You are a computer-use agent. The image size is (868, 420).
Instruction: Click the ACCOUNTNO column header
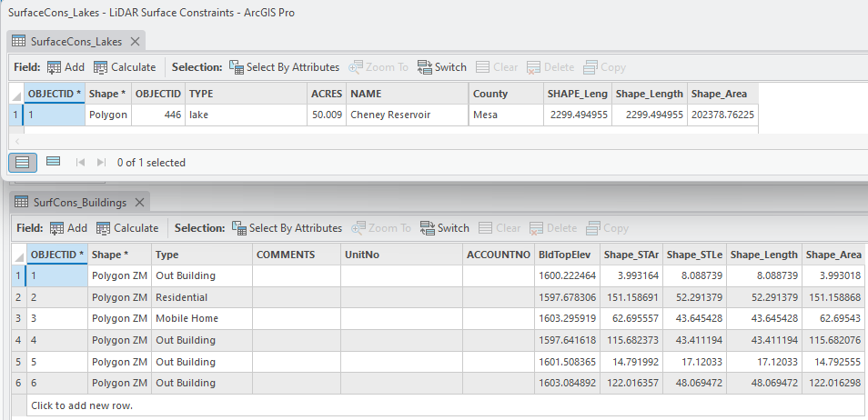click(499, 255)
